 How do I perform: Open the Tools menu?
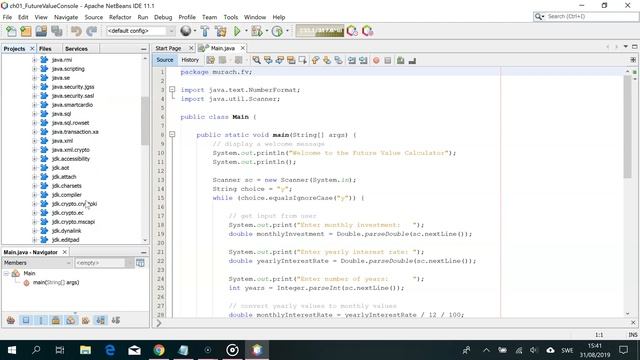[x=231, y=17]
